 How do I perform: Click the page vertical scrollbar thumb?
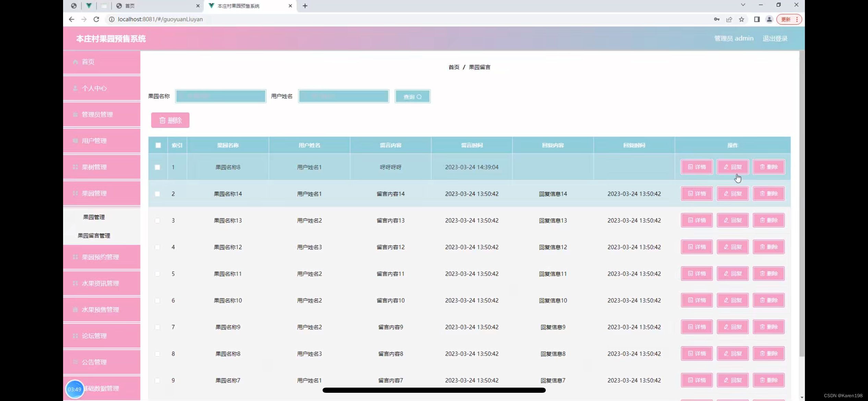pyautogui.click(x=801, y=204)
